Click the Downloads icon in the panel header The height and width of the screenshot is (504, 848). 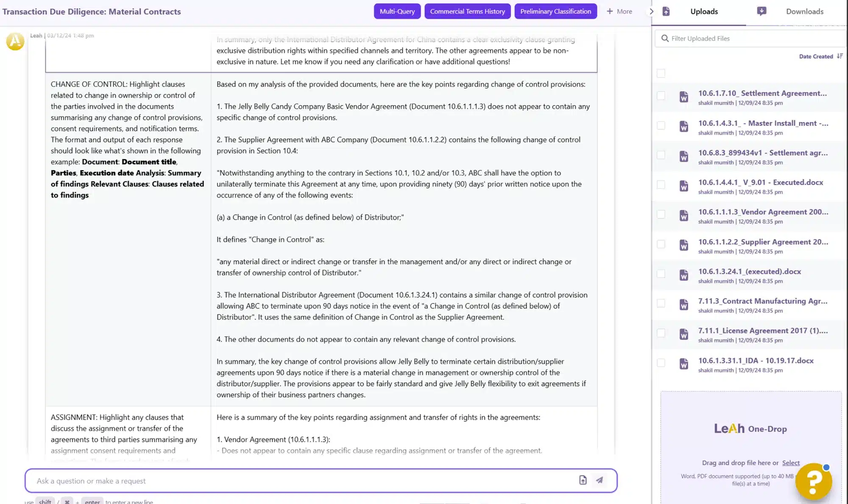[762, 11]
